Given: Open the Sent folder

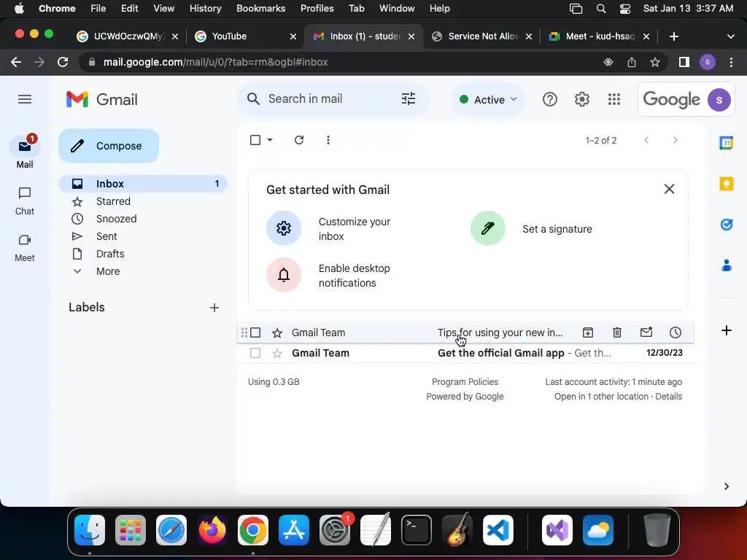Looking at the screenshot, I should (x=107, y=236).
